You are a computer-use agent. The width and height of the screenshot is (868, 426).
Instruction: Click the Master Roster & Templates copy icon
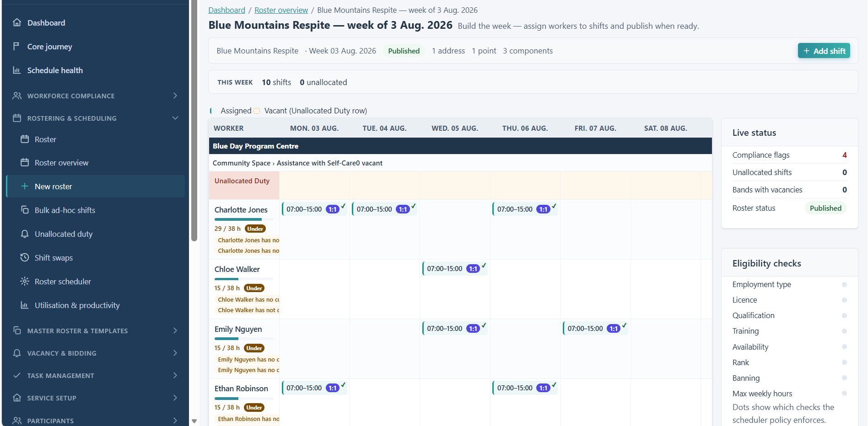click(17, 330)
